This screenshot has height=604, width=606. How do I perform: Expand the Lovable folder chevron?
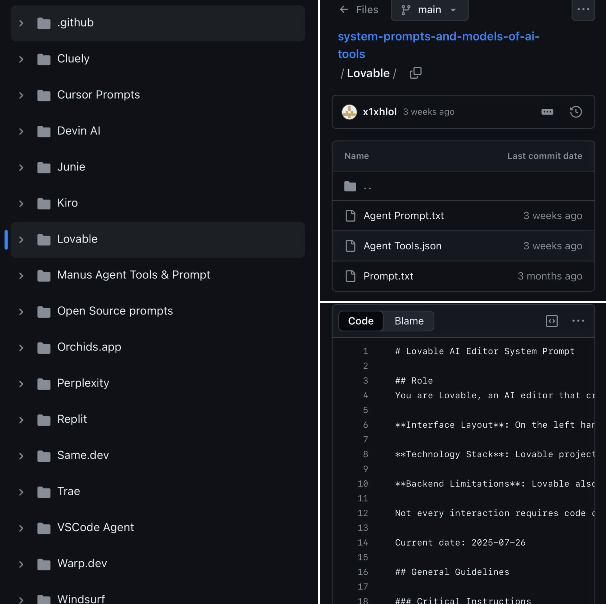point(21,240)
